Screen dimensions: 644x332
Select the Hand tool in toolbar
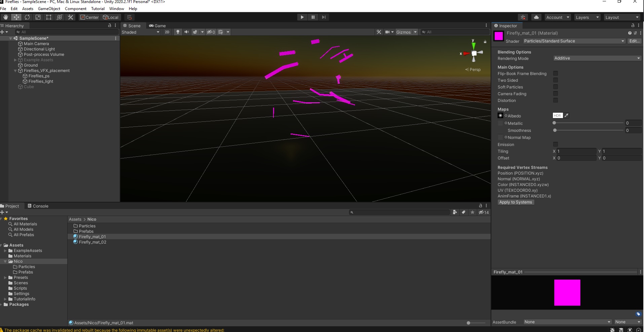(x=5, y=17)
